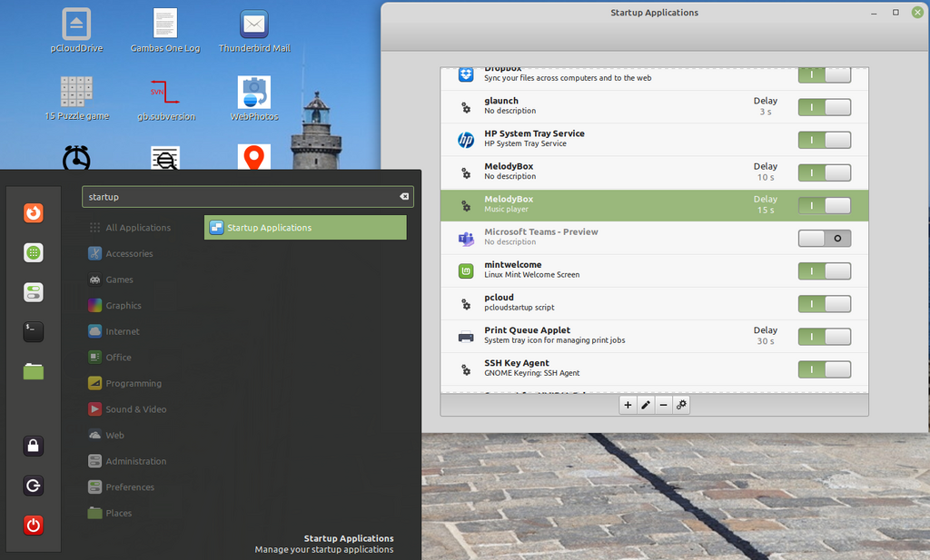Select the SSH Key Agent row
This screenshot has width=930, height=560.
point(654,369)
